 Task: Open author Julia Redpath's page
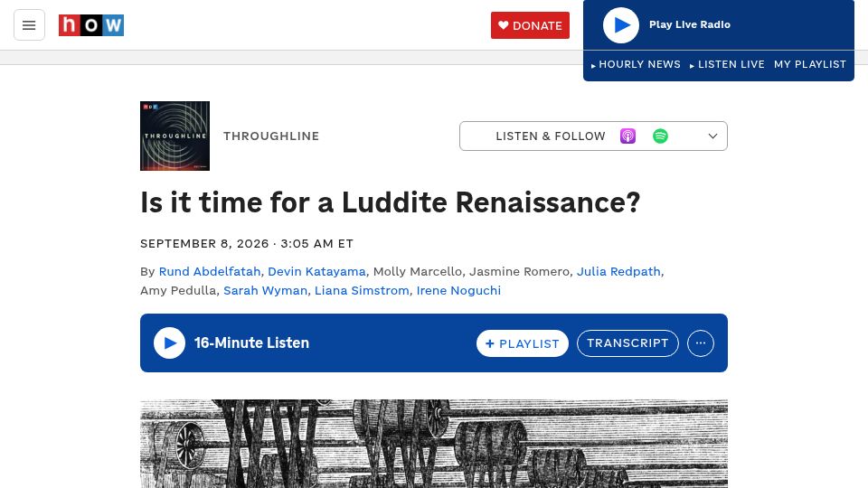(618, 272)
